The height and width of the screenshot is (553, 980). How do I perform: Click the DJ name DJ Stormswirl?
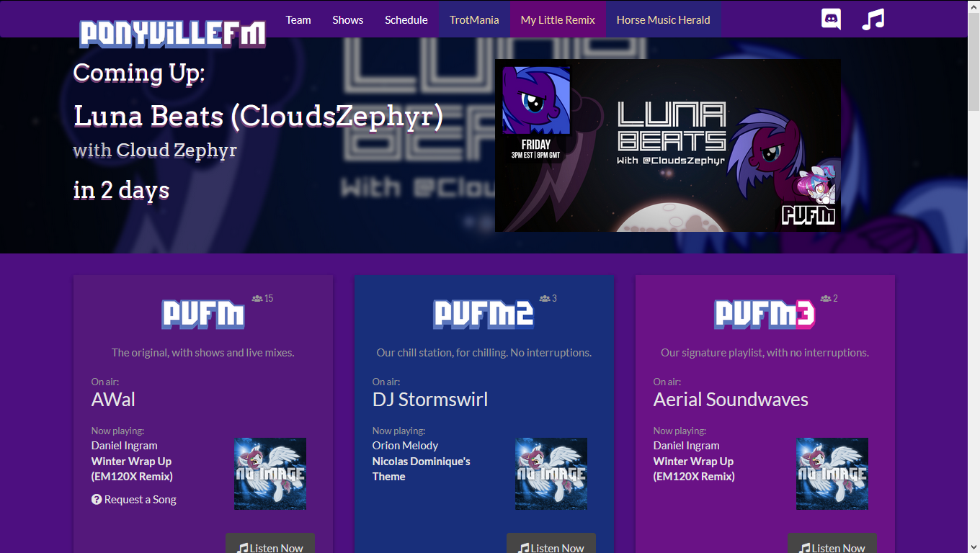pos(430,400)
